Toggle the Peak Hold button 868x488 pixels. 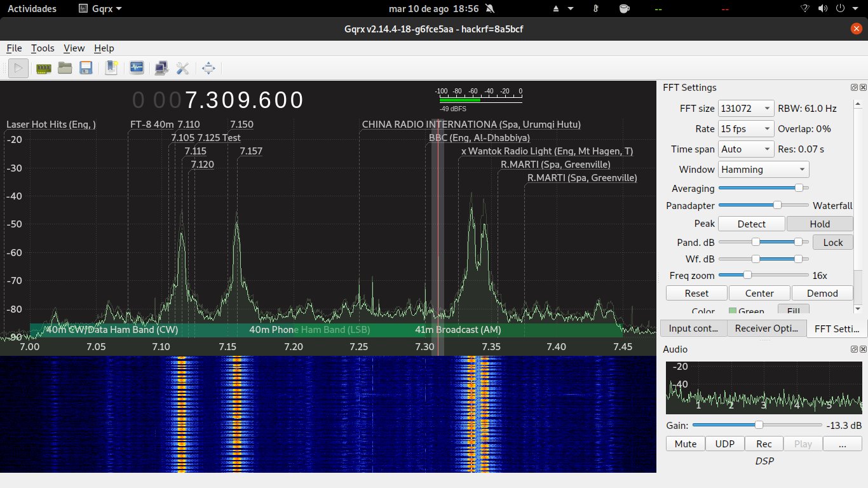[x=820, y=224]
